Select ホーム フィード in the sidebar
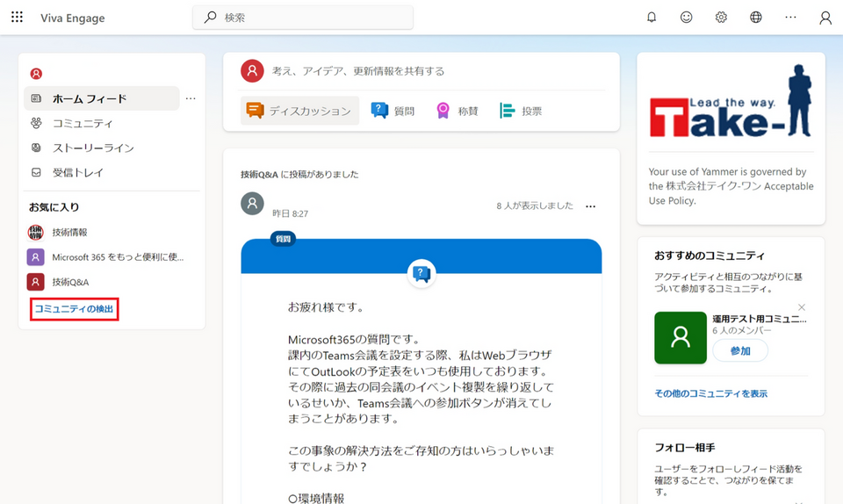The image size is (843, 504). click(102, 98)
